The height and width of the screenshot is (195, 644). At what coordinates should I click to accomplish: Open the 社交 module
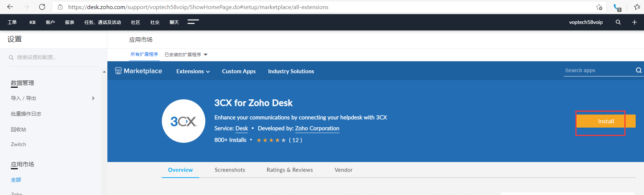(155, 22)
